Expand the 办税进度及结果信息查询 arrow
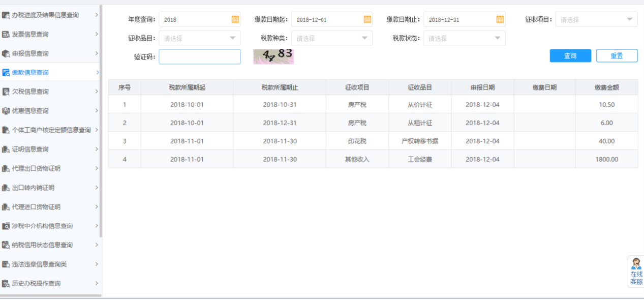The image size is (644, 300). pyautogui.click(x=97, y=15)
